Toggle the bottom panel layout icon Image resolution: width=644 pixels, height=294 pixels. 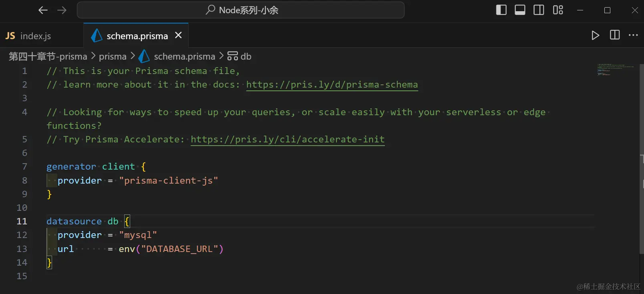tap(520, 10)
